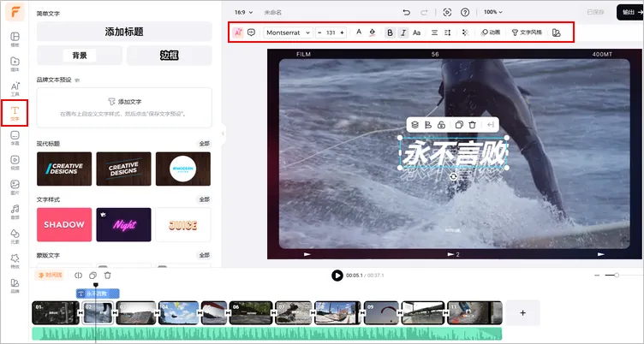
Task: Apply the SHADOW text style
Action: click(64, 224)
